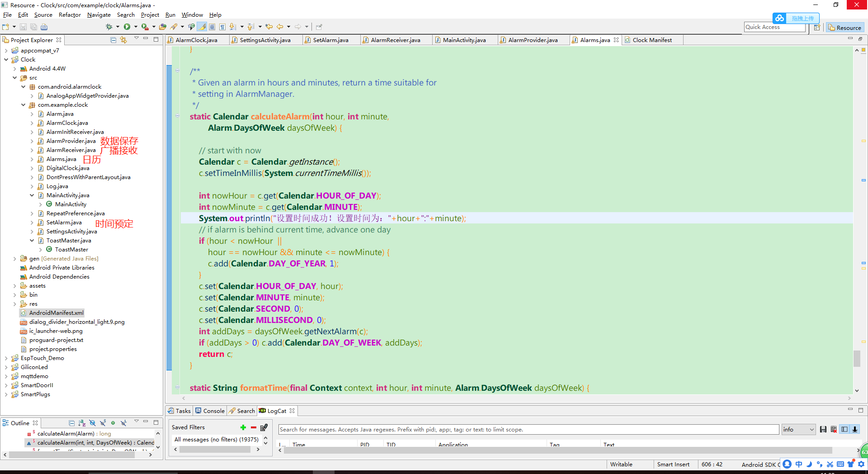868x474 pixels.
Task: Click the New wizard icon in toolbar
Action: [x=6, y=27]
